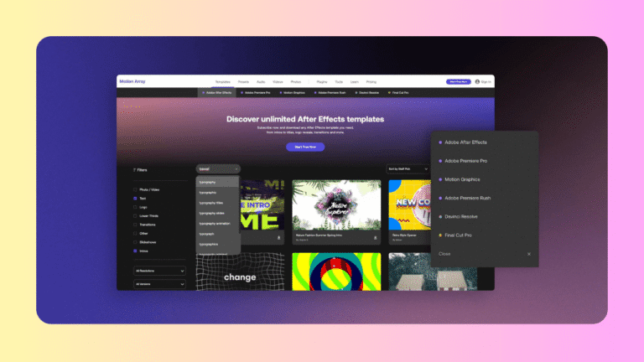Click the Sign In user avatar icon
The image size is (644, 362).
(x=477, y=81)
